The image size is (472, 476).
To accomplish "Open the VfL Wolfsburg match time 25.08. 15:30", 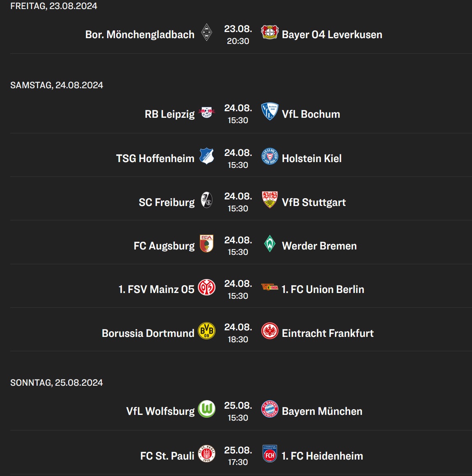I will click(x=238, y=411).
